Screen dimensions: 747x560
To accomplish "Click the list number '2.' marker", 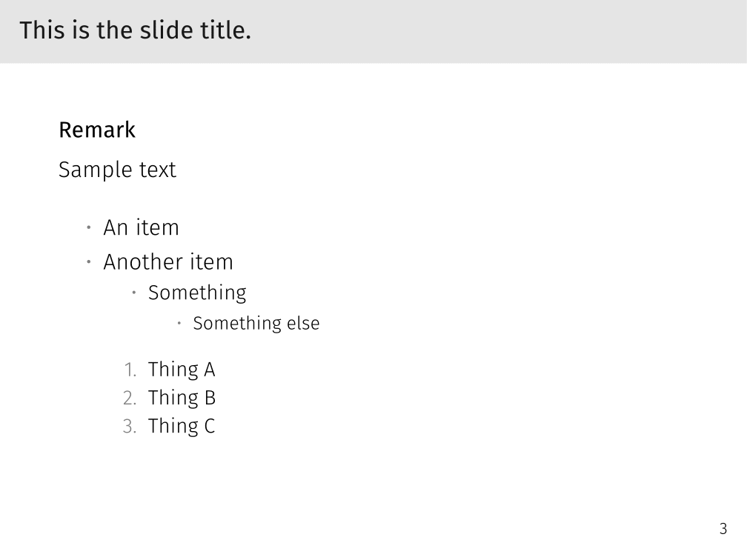I will point(130,398).
